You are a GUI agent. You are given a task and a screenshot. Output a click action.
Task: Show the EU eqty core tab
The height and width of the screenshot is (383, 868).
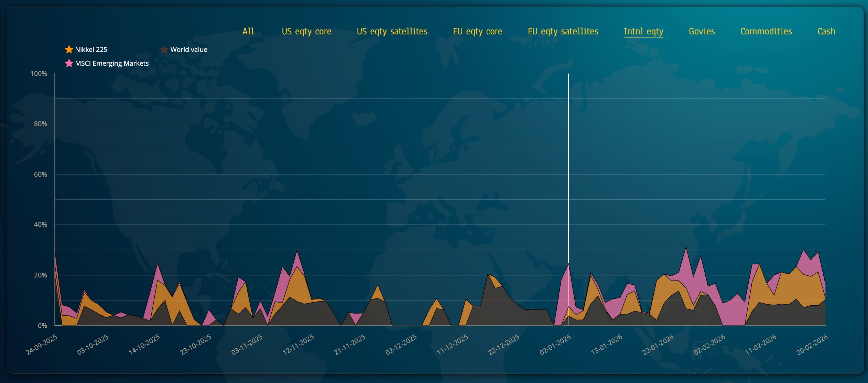(477, 31)
